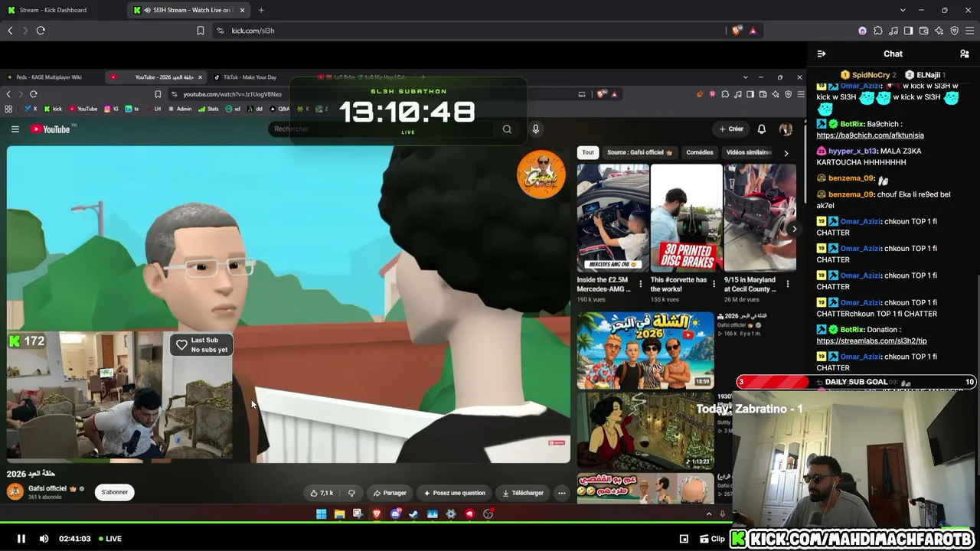Image resolution: width=980 pixels, height=551 pixels.
Task: Bookmark the kick.com/sl3h page
Action: click(x=201, y=31)
